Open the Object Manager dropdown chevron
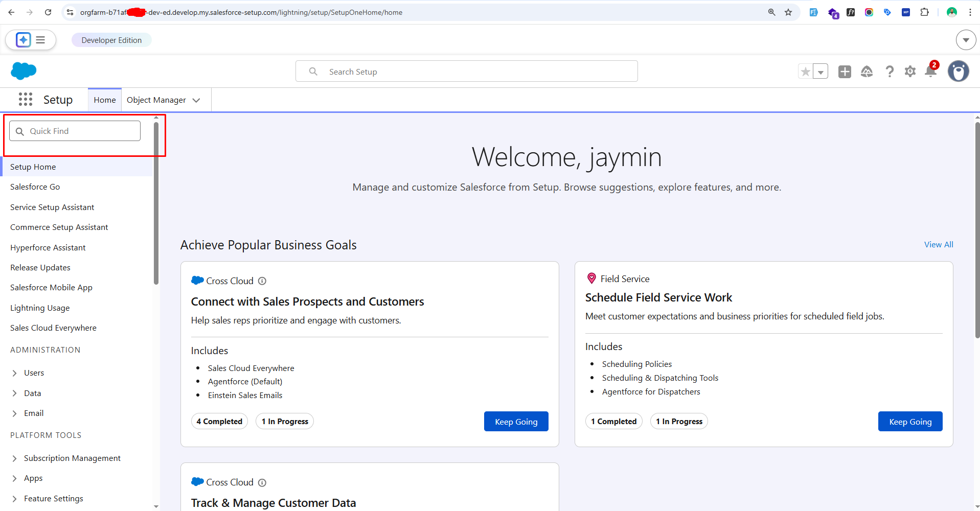The height and width of the screenshot is (511, 980). pyautogui.click(x=196, y=100)
